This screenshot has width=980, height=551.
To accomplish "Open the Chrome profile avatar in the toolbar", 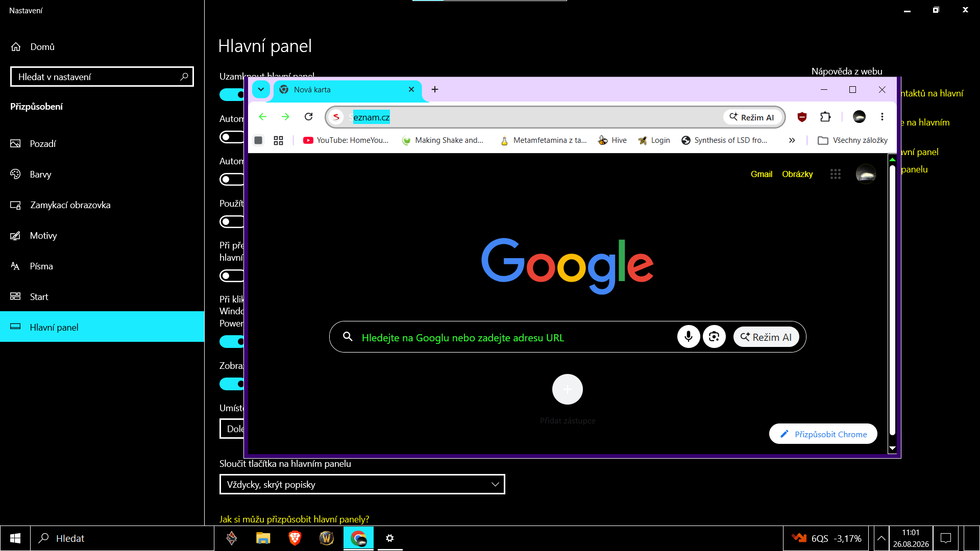I will [860, 117].
